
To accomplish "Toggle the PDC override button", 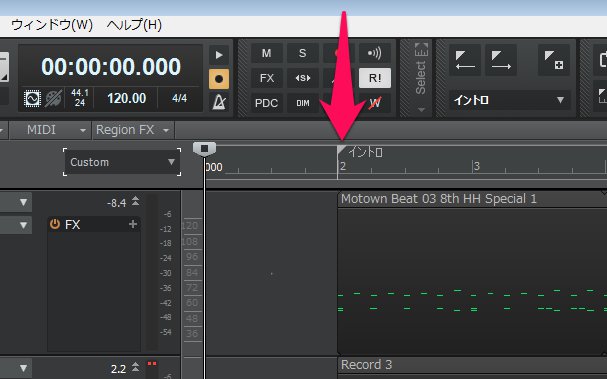I will pyautogui.click(x=266, y=103).
